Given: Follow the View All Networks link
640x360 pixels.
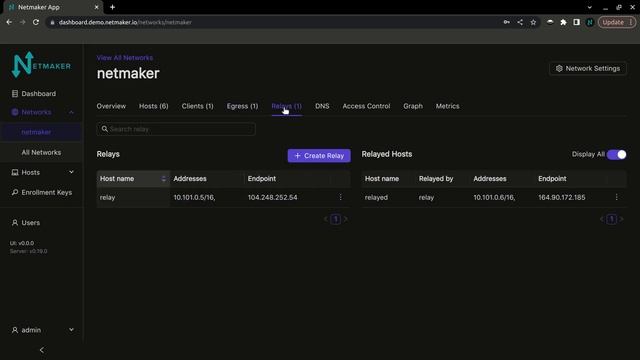Looking at the screenshot, I should (125, 58).
